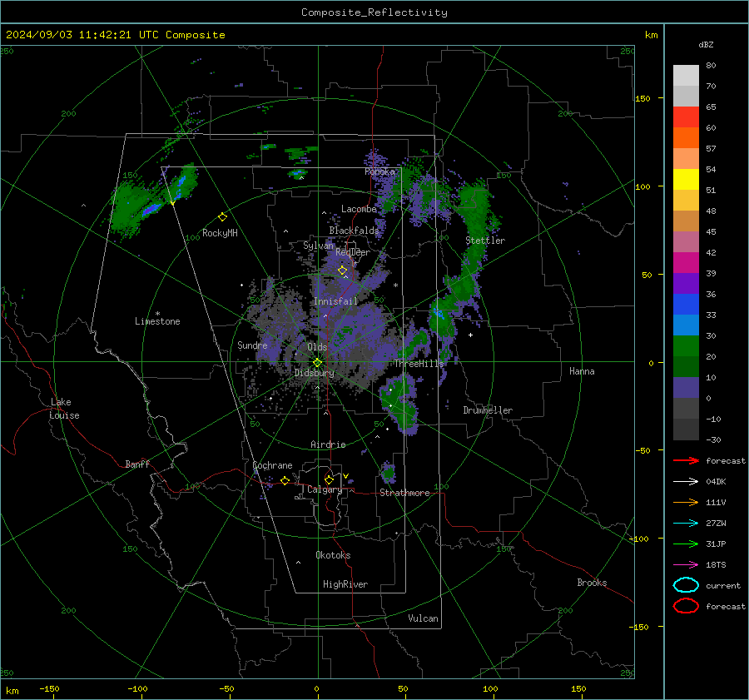The image size is (749, 700).
Task: Click the yellow diamond marker below Cochrane
Action: (x=285, y=481)
